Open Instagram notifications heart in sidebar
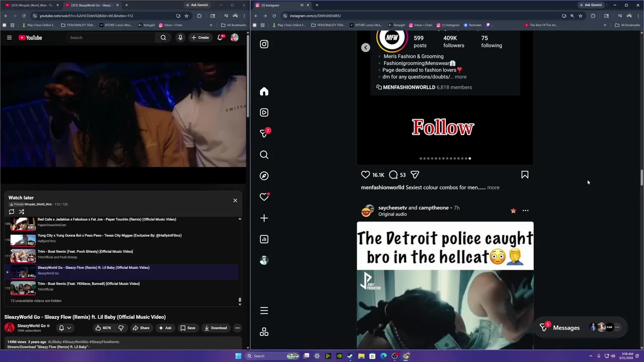 (264, 197)
